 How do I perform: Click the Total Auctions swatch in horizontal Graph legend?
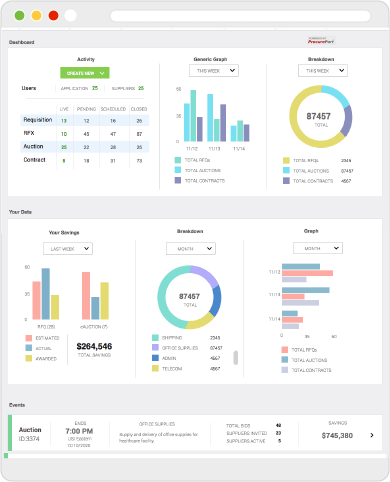coord(285,360)
